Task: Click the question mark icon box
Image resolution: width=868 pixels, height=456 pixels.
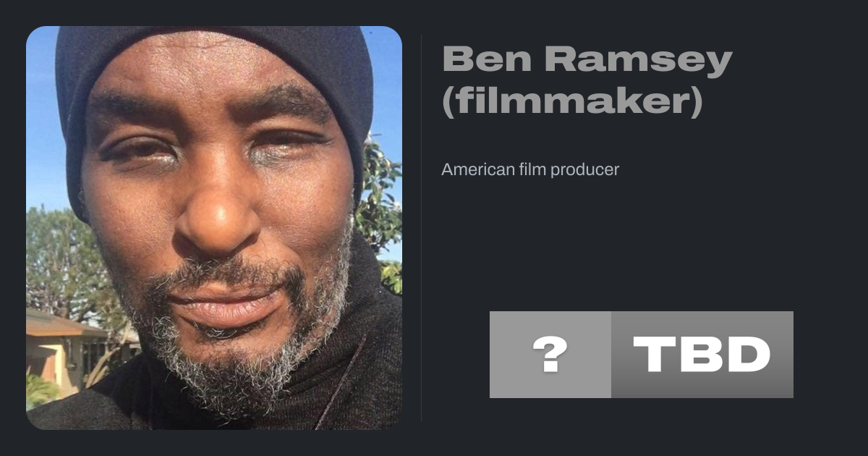Action: (x=550, y=355)
